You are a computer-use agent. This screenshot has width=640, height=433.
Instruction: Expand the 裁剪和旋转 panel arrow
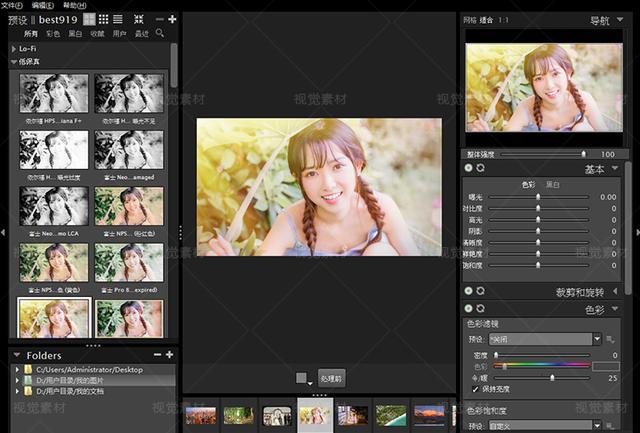(x=615, y=291)
